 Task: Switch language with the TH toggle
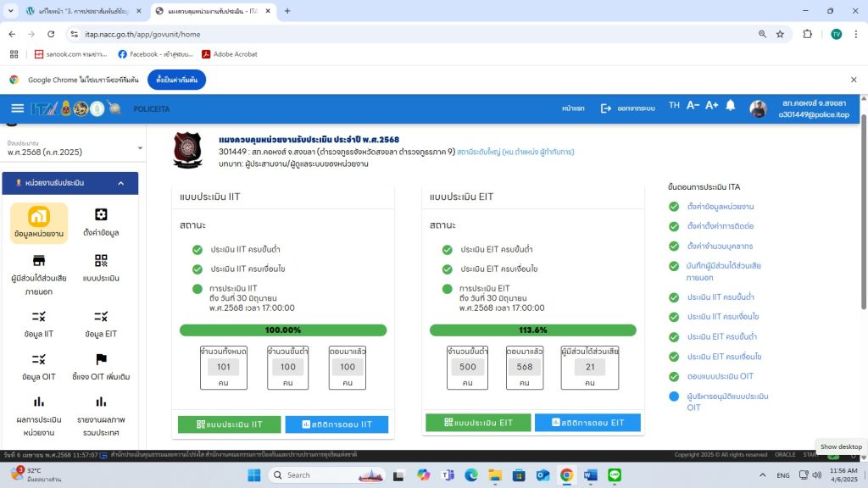(x=674, y=106)
